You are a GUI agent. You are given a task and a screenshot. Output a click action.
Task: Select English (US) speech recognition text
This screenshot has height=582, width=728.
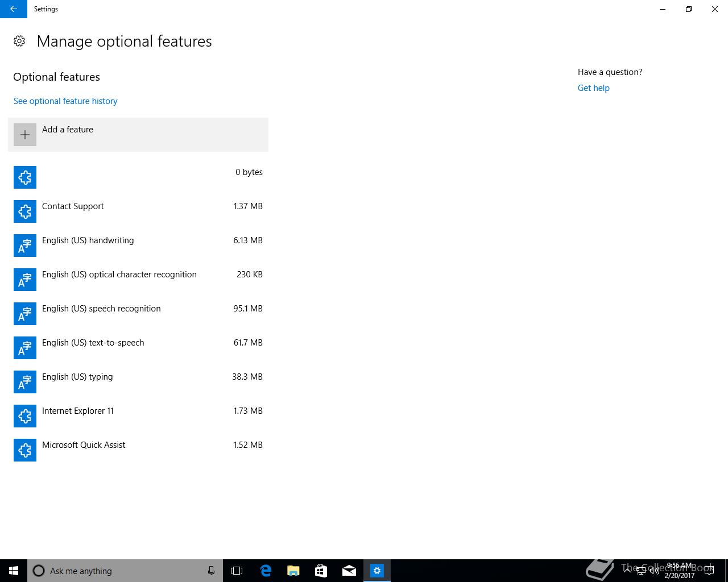point(101,309)
